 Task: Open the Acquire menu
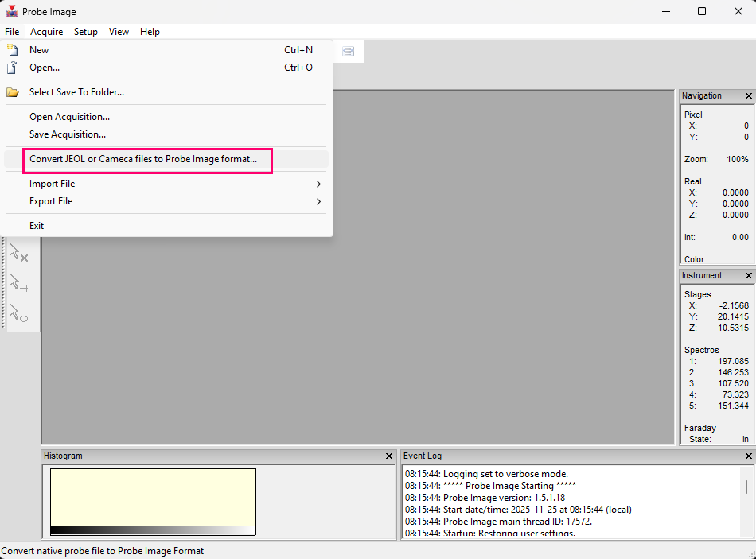46,32
